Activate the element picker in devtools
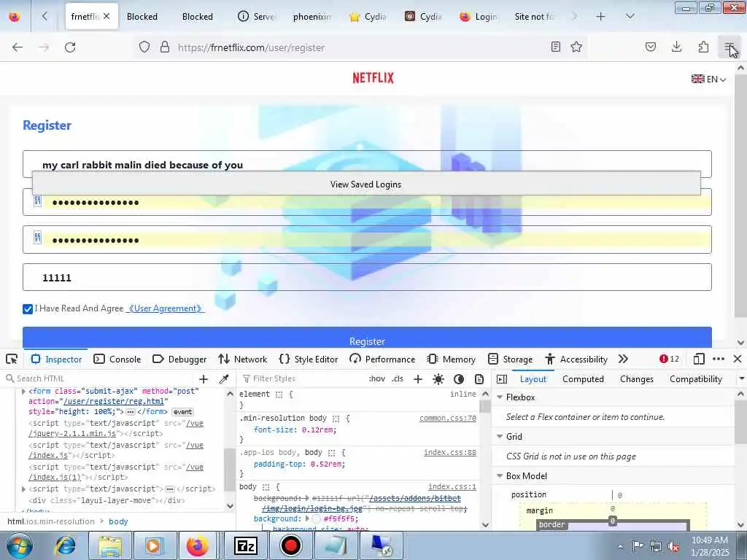The height and width of the screenshot is (560, 747). (x=12, y=359)
